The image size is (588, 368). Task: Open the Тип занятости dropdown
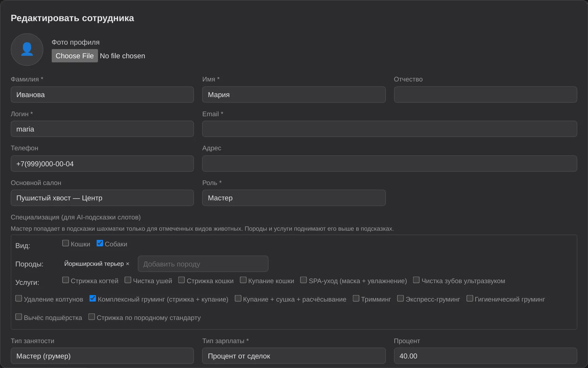click(102, 356)
